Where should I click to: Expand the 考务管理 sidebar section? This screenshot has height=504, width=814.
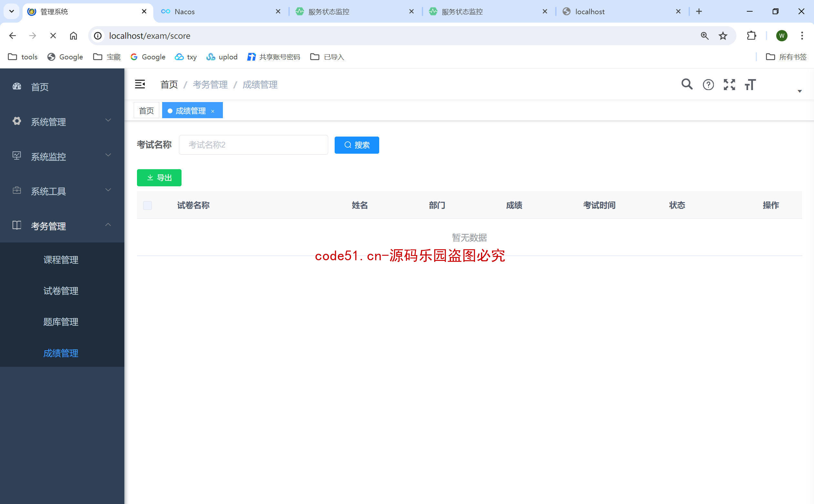62,226
